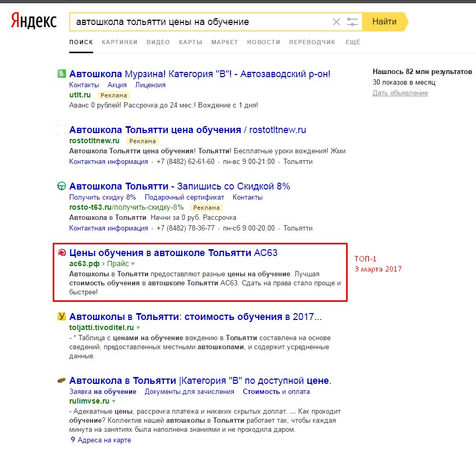This screenshot has height=452, width=476.
Task: Open Подарочный сертификат sitelink
Action: click(x=184, y=198)
